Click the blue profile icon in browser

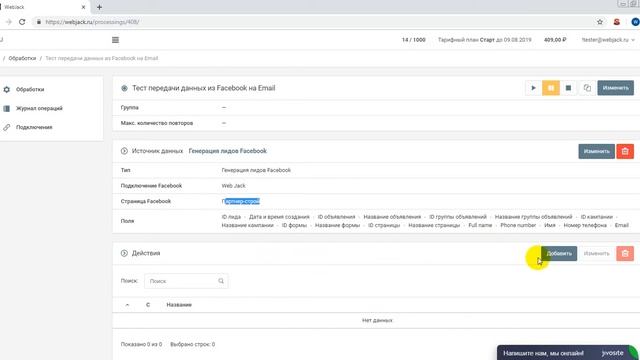635,22
